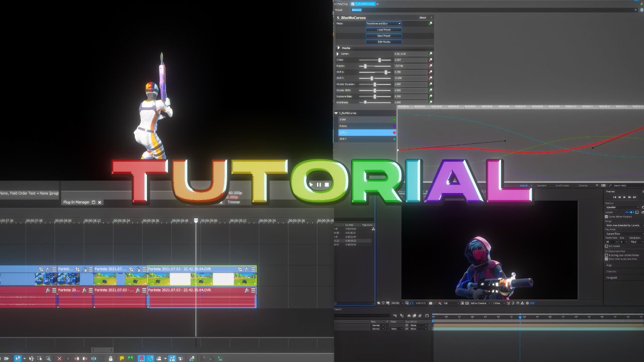
Task: Select the Z Dist curve row
Action: point(367,120)
